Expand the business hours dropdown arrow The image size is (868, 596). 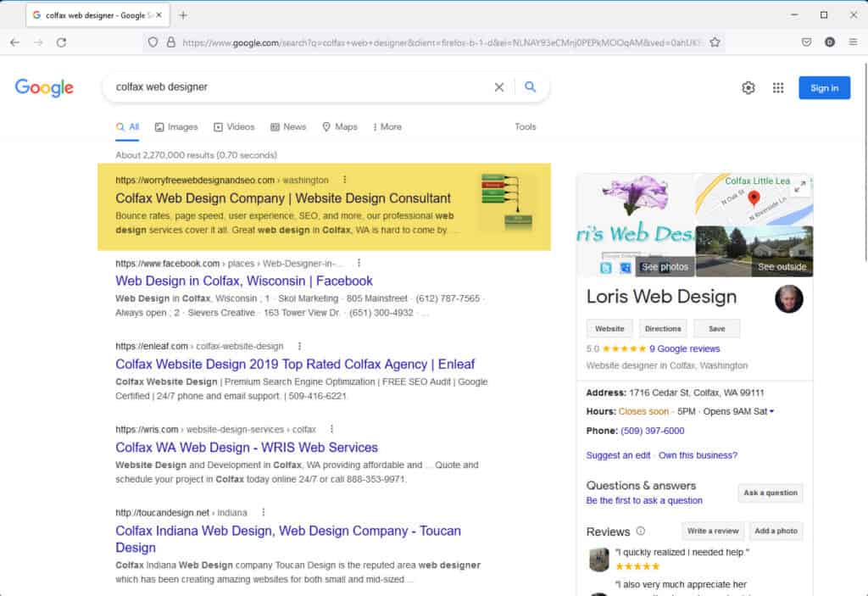click(x=771, y=411)
